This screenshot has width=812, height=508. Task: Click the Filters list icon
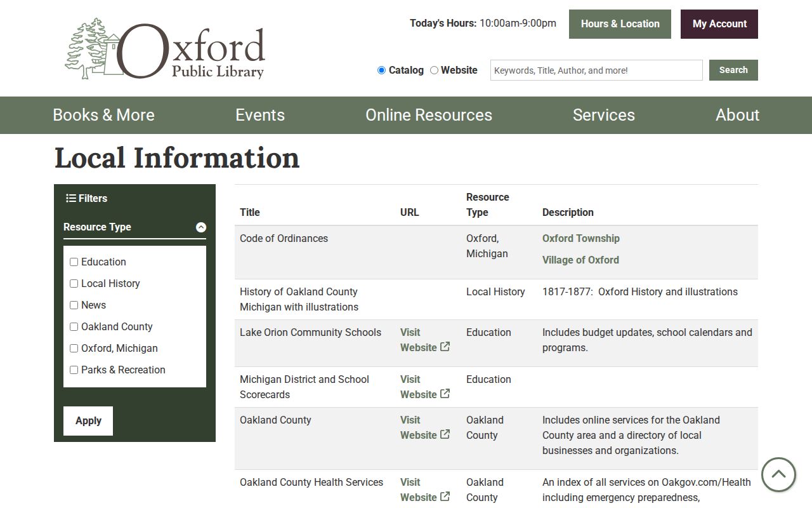tap(71, 198)
